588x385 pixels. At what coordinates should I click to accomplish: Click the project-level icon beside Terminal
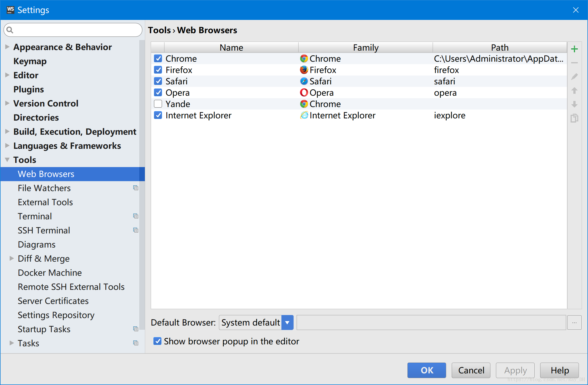tap(135, 216)
